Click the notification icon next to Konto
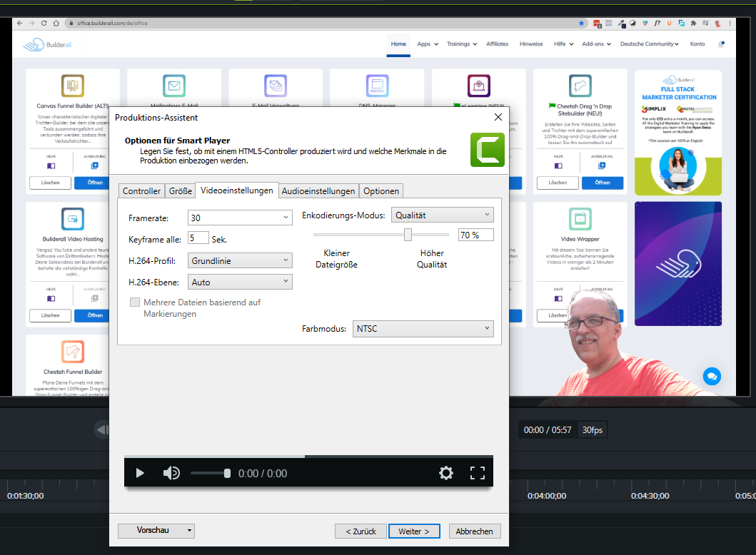This screenshot has width=756, height=555. 721,44
